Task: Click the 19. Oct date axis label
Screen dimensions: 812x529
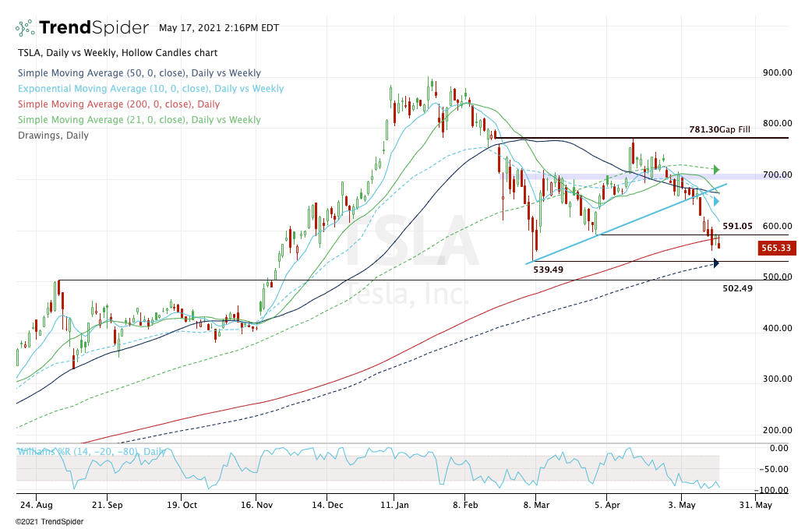Action: (182, 505)
